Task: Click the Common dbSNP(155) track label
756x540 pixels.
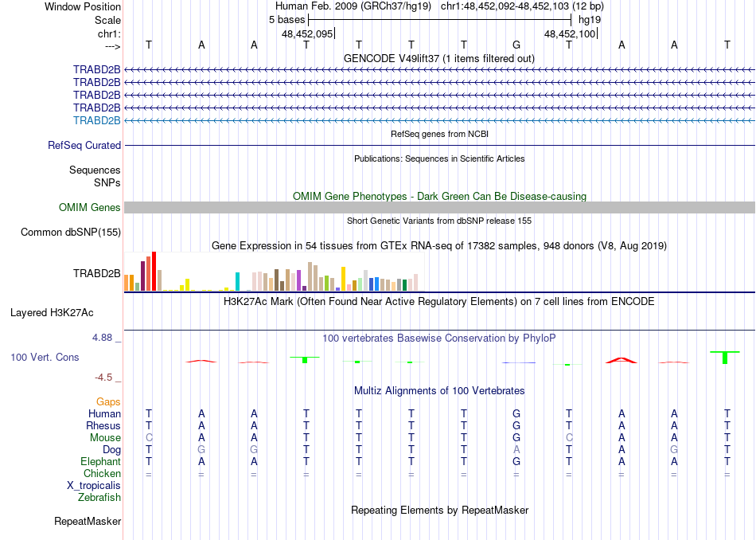Action: tap(70, 232)
